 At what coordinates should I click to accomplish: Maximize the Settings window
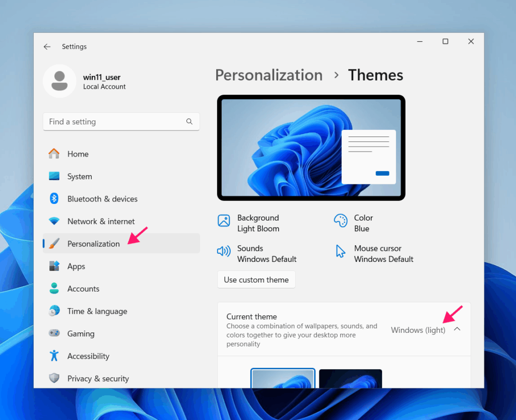point(445,41)
